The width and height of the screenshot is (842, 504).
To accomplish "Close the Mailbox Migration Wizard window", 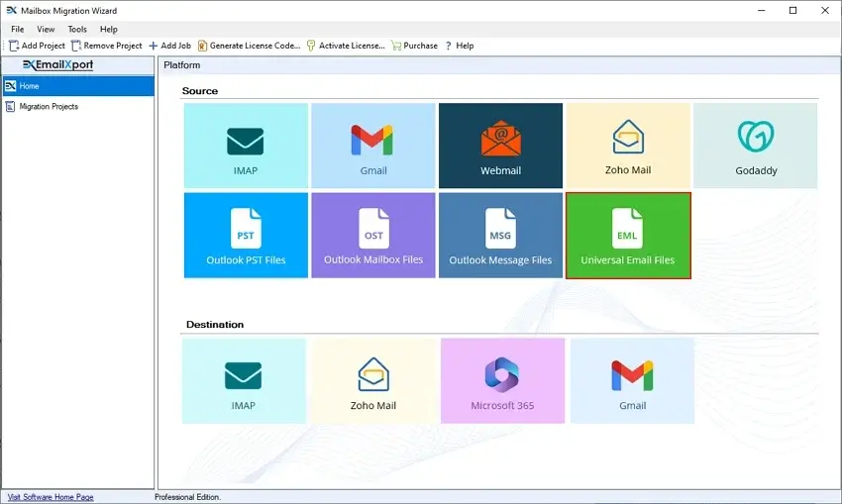I will point(825,10).
